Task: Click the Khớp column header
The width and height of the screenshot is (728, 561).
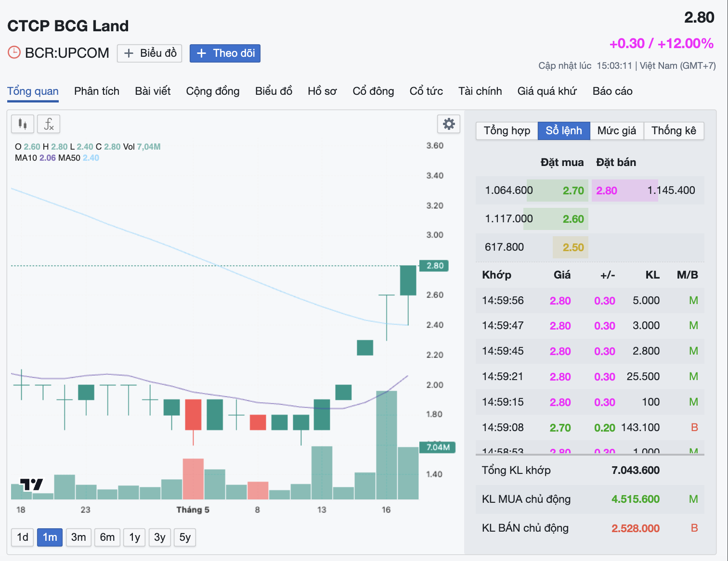Action: click(x=496, y=275)
